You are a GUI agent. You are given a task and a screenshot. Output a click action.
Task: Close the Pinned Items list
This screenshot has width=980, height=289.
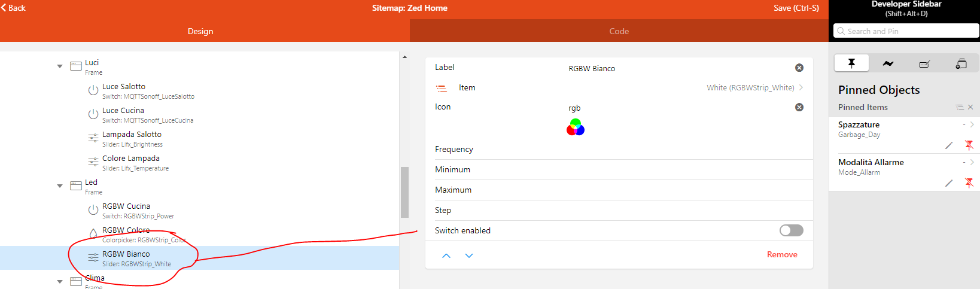pos(970,107)
